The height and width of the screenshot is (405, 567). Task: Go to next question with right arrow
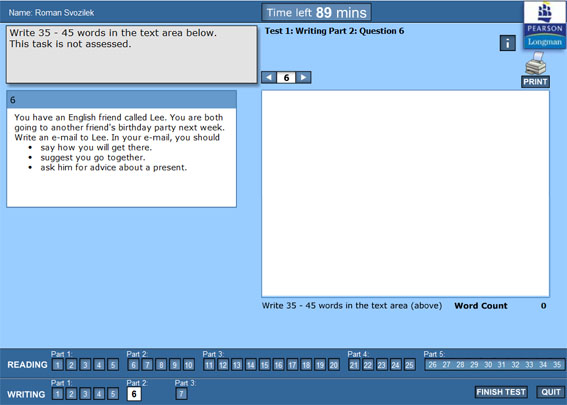click(303, 77)
